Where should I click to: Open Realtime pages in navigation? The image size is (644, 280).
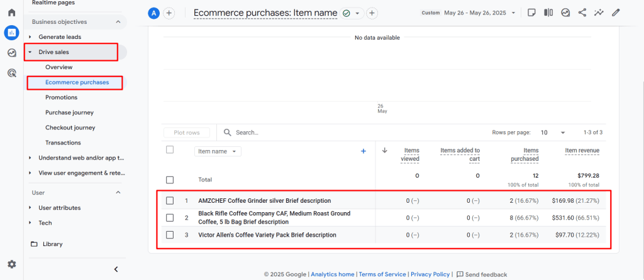pyautogui.click(x=53, y=3)
